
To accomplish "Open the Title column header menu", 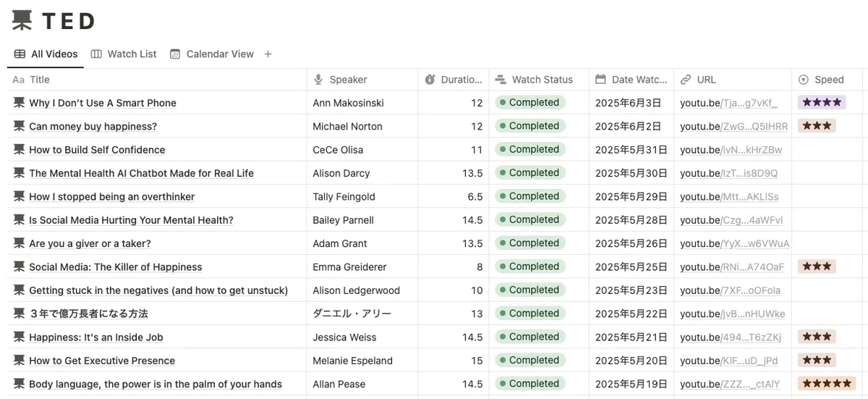I will pos(157,80).
